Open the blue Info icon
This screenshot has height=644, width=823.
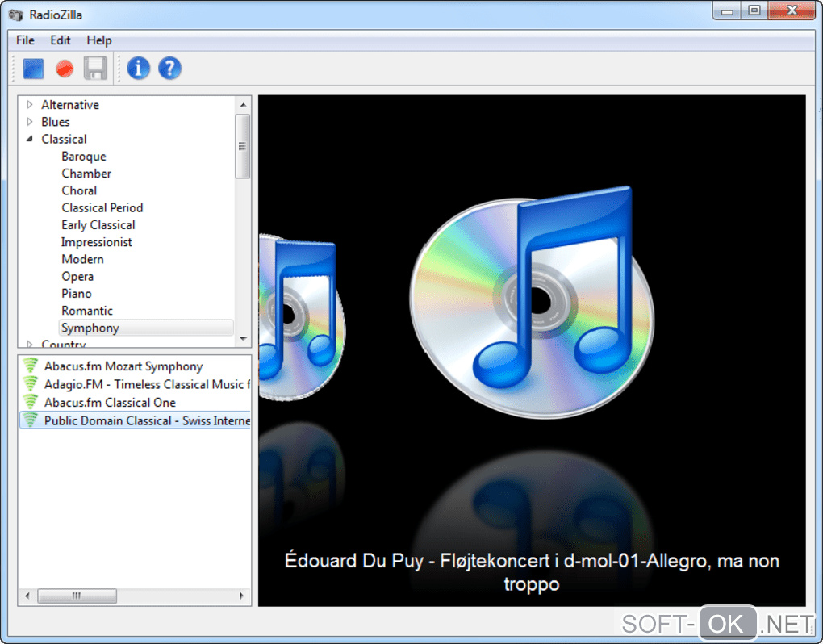[139, 69]
